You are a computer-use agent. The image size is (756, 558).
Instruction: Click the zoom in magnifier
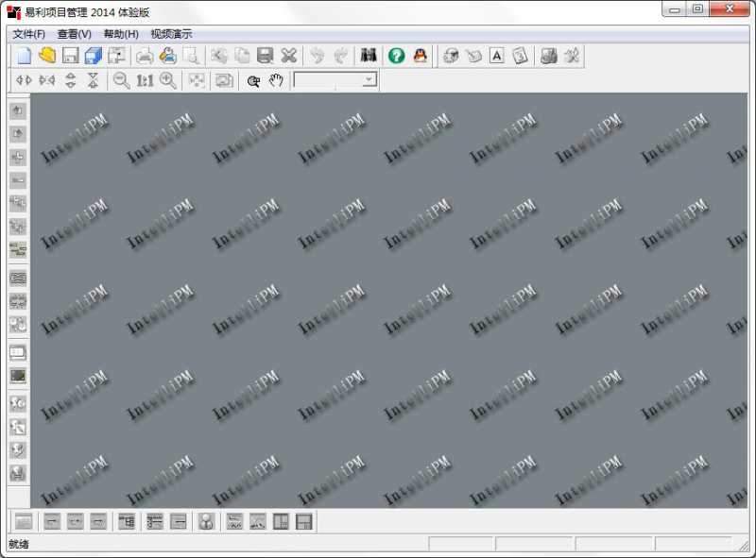[x=168, y=81]
